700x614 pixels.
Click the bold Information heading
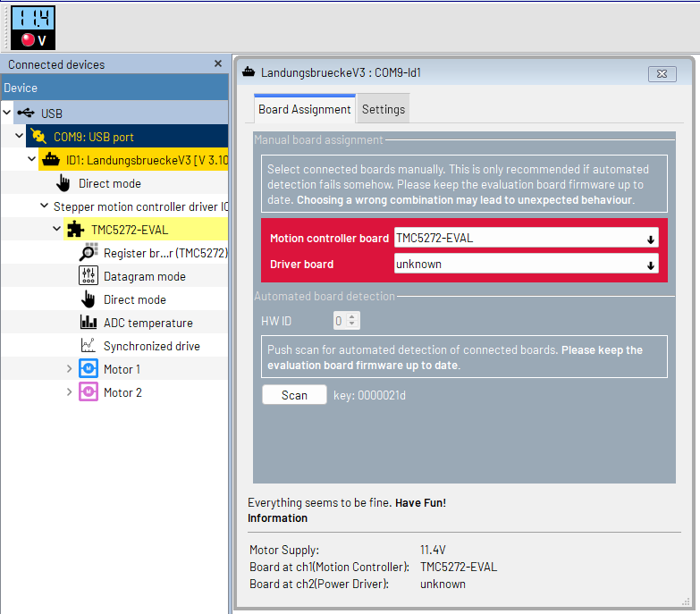tap(277, 518)
